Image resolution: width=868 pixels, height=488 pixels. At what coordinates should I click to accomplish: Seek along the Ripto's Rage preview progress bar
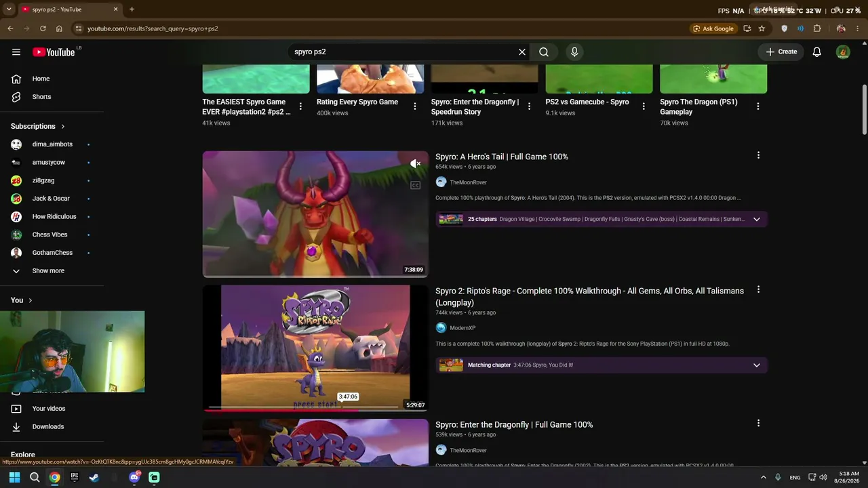click(x=315, y=409)
